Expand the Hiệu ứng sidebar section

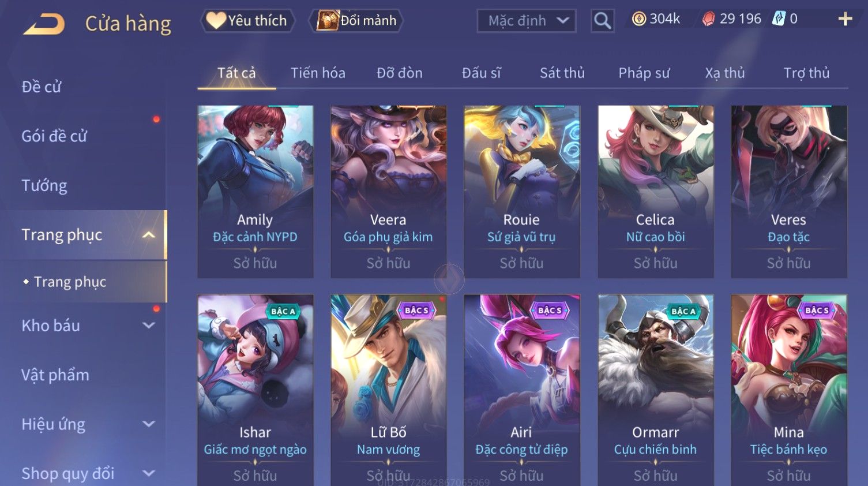148,424
